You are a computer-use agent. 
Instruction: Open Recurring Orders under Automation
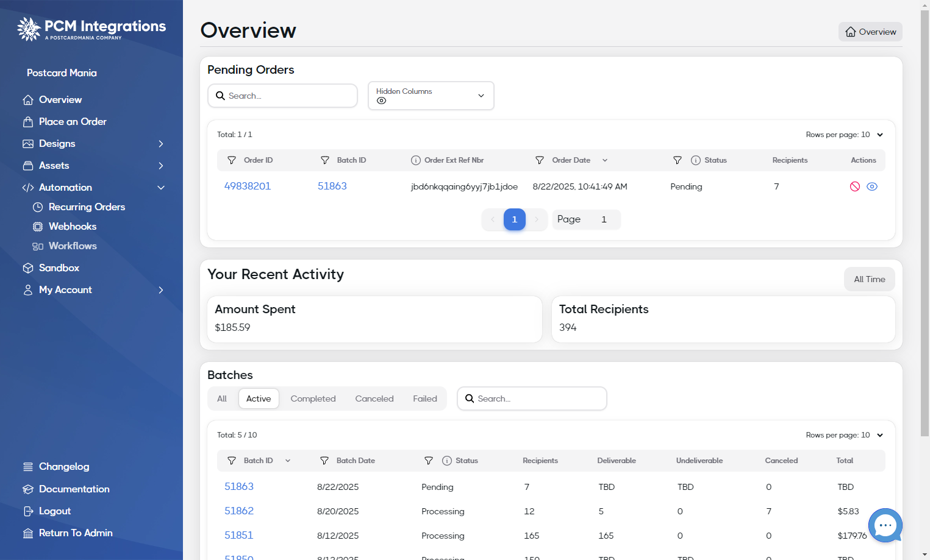tap(87, 207)
